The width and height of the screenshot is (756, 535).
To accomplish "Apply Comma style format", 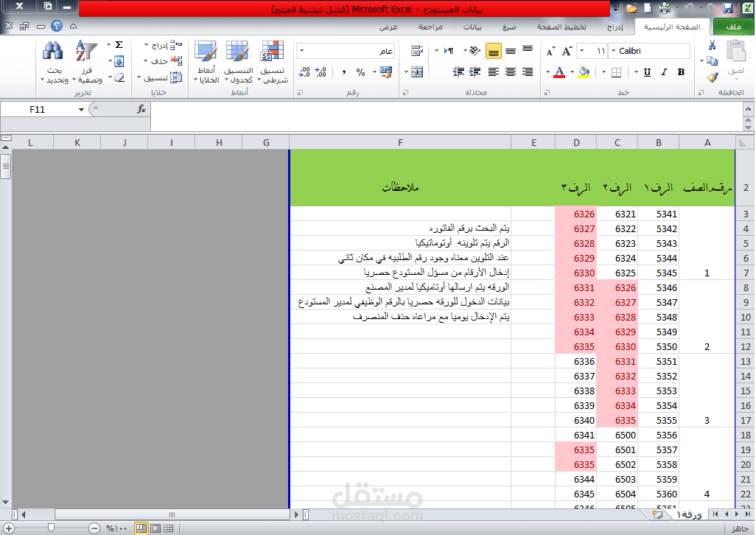I will click(344, 72).
